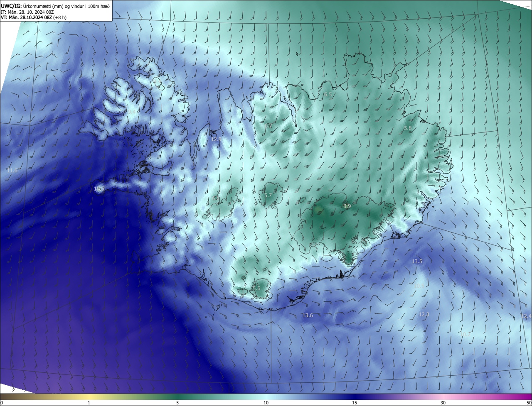Click the 10.5 value near the white peninsula tip
Viewport: 532px width, 406px height.
pyautogui.click(x=99, y=189)
